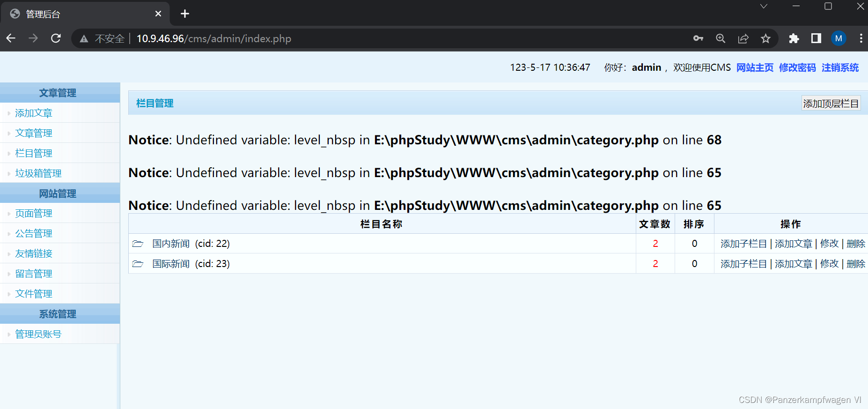868x409 pixels.
Task: Click the folder icon beside 国际新闻
Action: tap(138, 264)
